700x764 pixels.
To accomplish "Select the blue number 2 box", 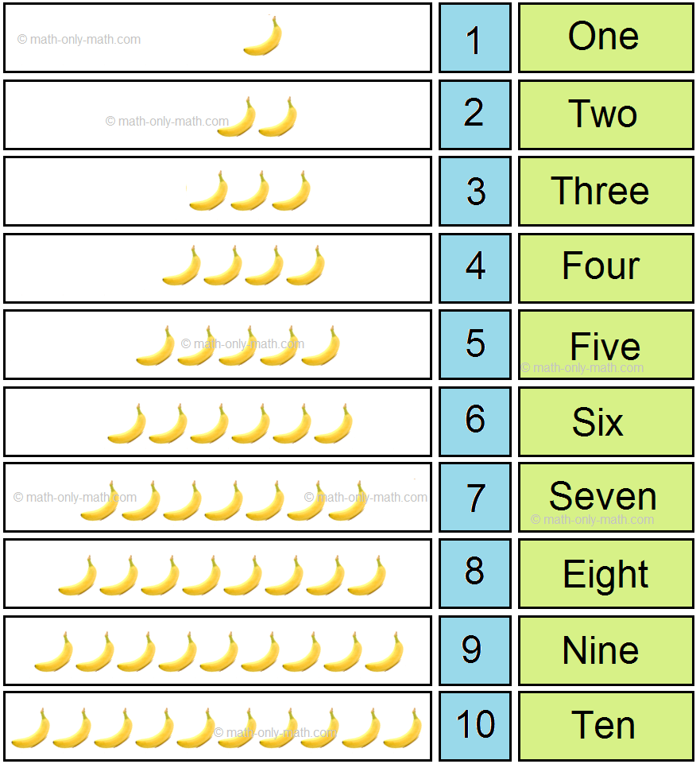I will [474, 114].
